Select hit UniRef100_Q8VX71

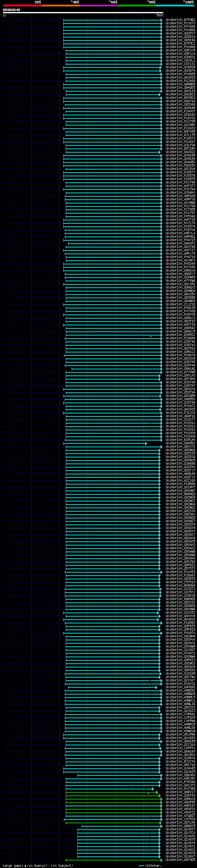[180, 447]
